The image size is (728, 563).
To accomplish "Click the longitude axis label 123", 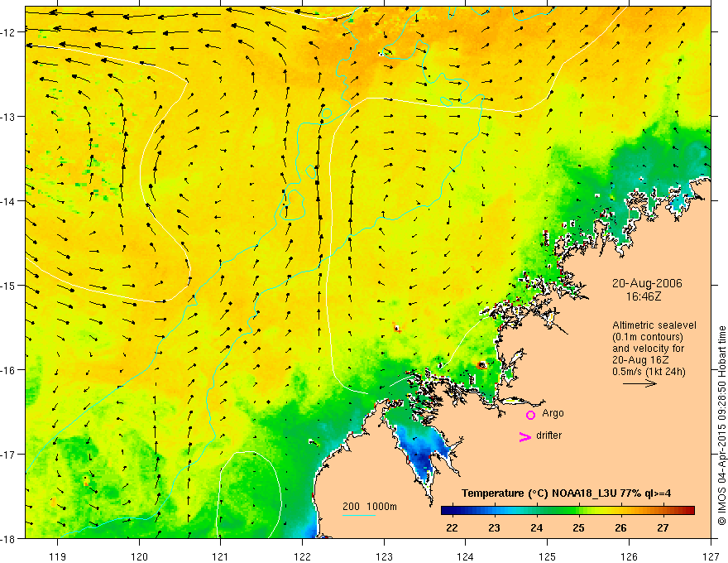I will (x=384, y=556).
